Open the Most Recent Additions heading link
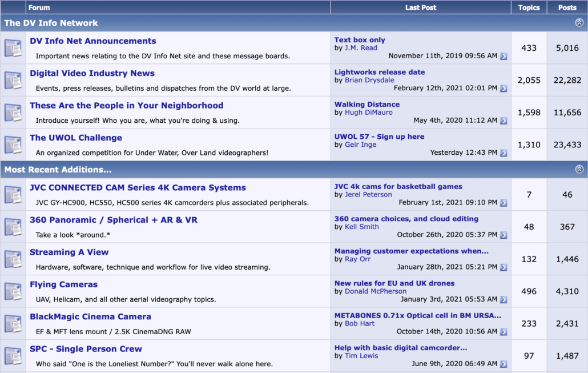The image size is (588, 373). 58,170
